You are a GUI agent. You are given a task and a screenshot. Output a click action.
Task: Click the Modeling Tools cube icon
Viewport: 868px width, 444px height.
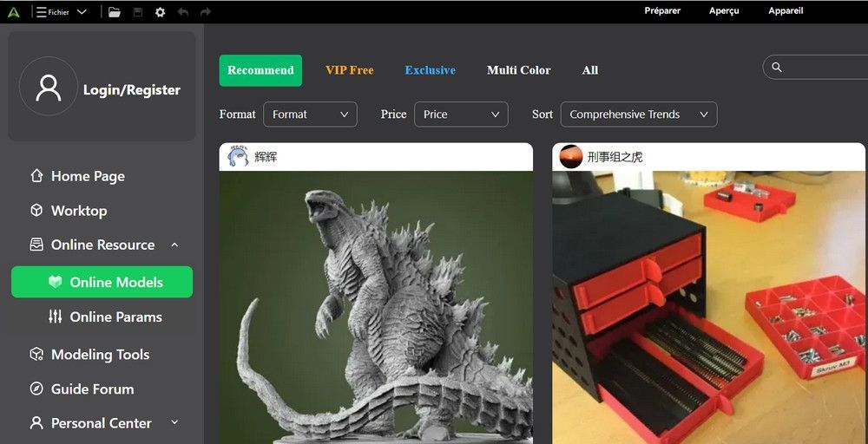coord(36,354)
